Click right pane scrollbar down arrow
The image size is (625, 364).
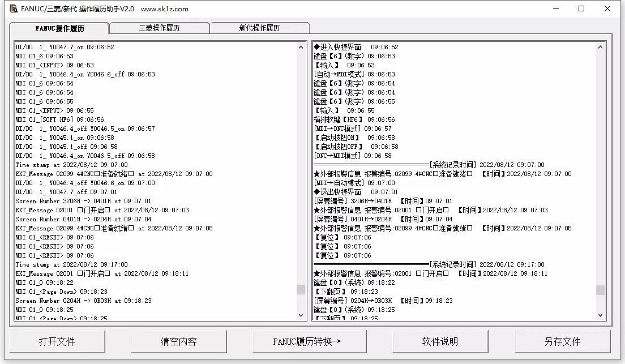600,315
